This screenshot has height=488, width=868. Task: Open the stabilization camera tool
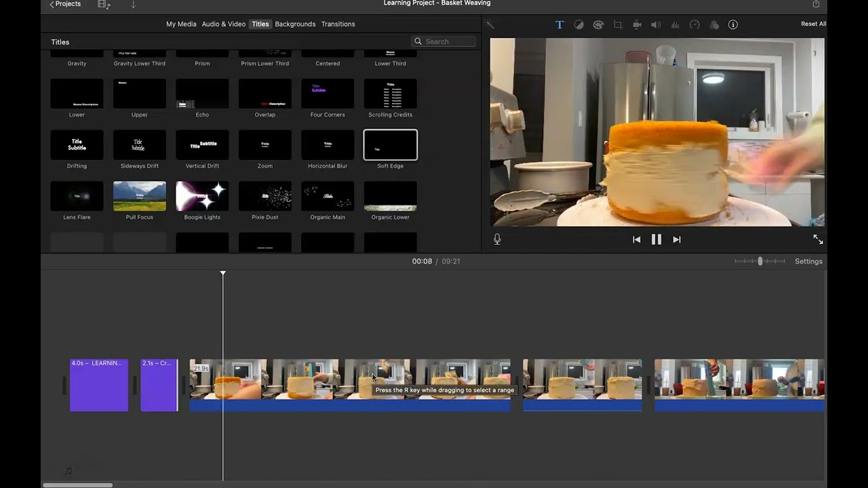(x=637, y=24)
